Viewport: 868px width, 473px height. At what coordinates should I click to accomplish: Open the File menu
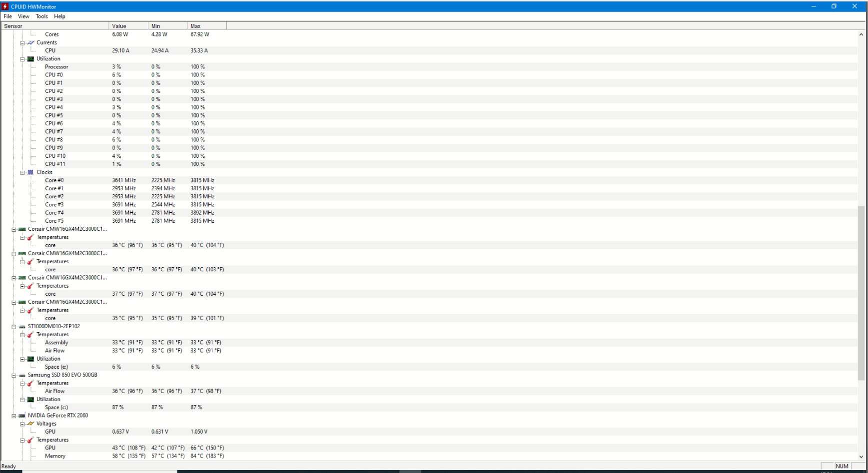[x=8, y=16]
